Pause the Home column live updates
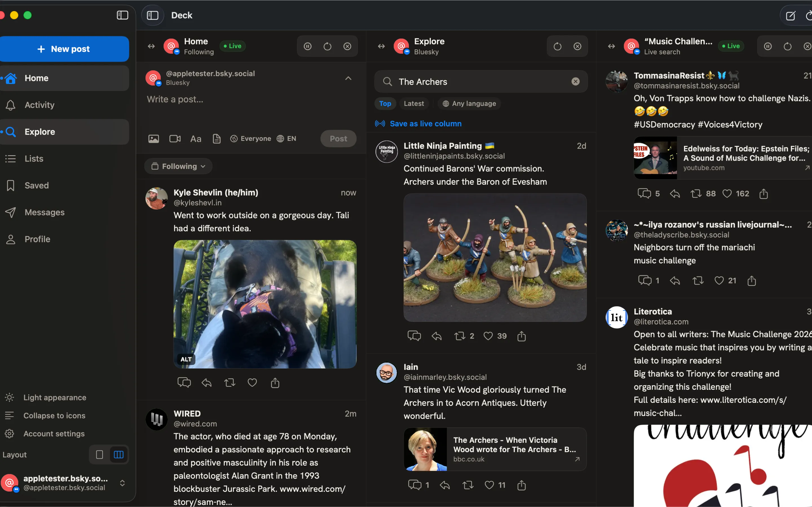The height and width of the screenshot is (507, 812). [x=307, y=46]
